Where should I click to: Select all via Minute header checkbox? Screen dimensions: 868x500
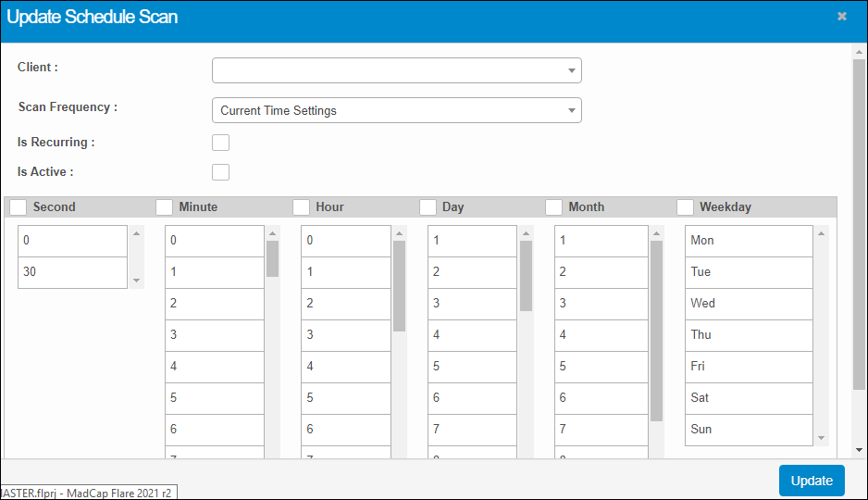[164, 206]
